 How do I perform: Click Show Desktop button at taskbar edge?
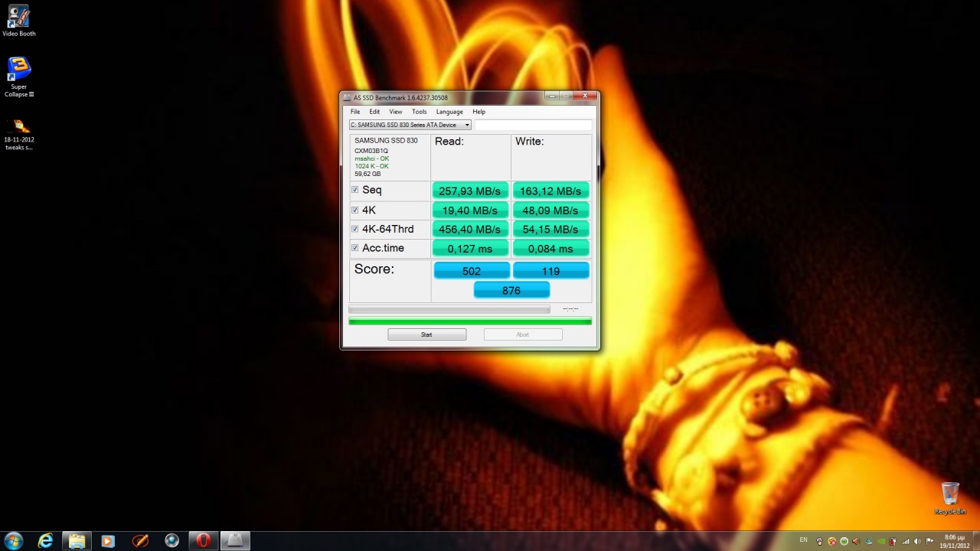coord(975,541)
